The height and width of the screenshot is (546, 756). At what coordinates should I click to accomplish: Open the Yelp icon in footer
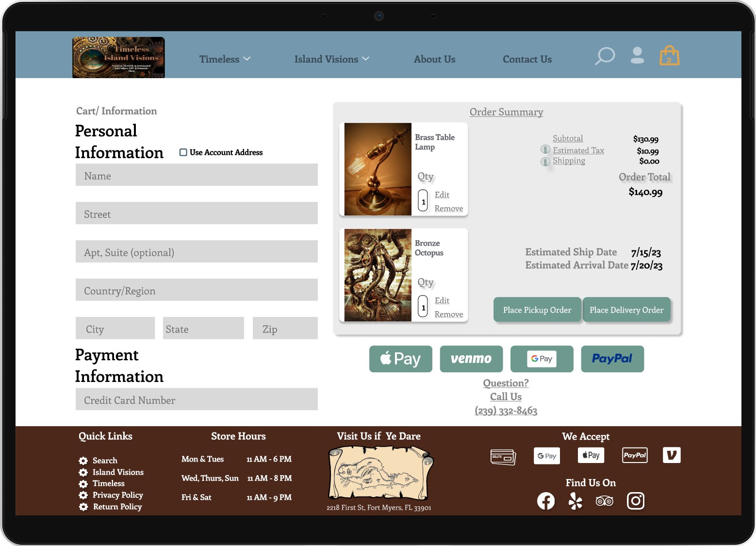coord(575,501)
